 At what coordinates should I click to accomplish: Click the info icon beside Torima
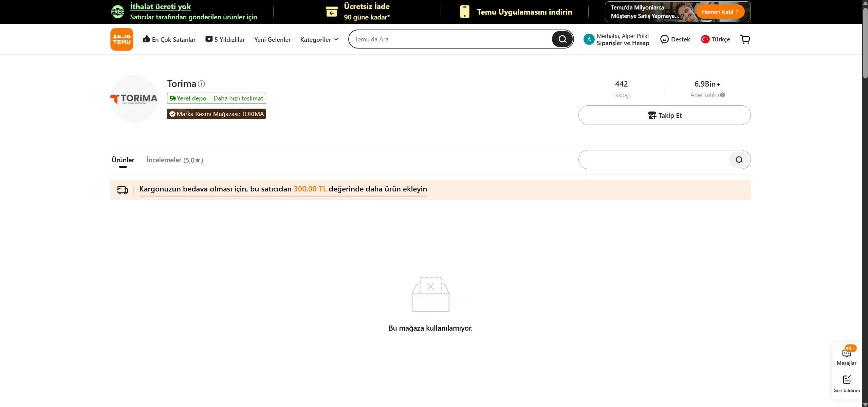click(x=201, y=84)
